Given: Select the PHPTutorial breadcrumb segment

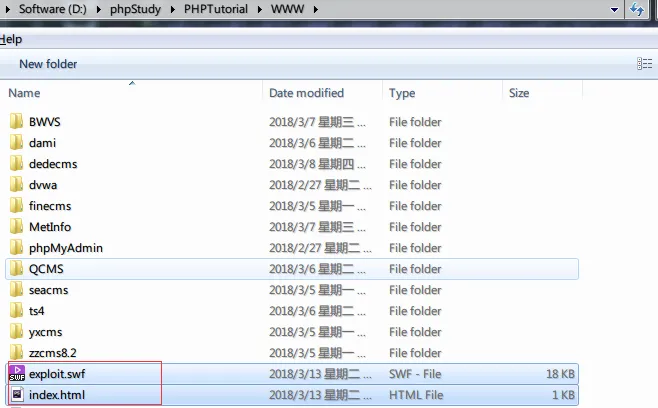Looking at the screenshot, I should 218,9.
